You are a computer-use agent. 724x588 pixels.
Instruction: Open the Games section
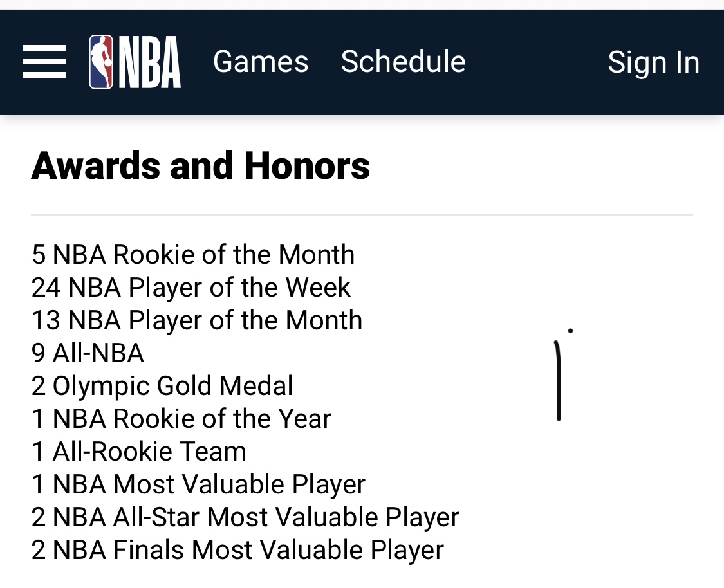(x=261, y=62)
